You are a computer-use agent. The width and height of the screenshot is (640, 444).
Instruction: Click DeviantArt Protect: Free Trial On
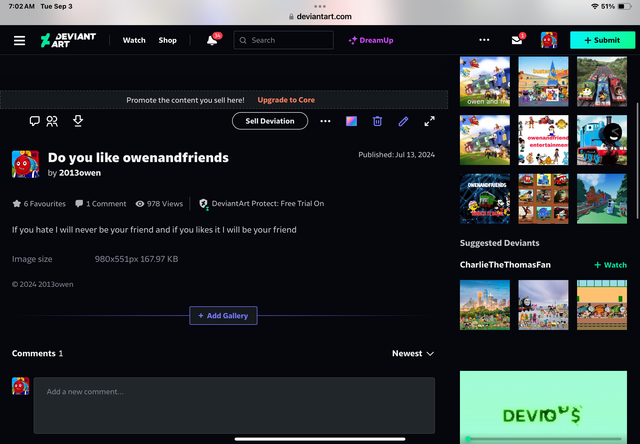268,204
